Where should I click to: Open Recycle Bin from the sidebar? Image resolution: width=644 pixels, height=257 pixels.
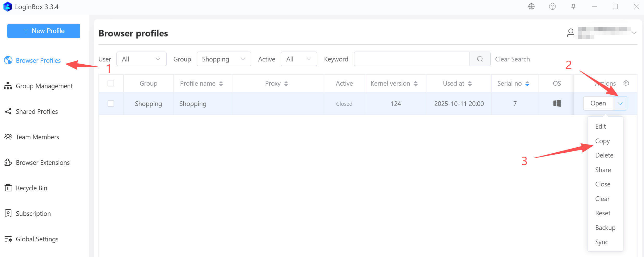[x=31, y=188]
